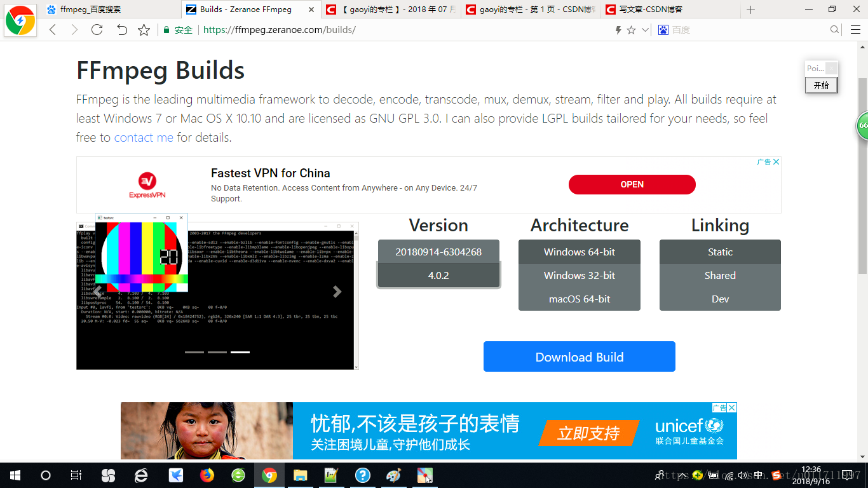
Task: Open File Explorer from taskbar
Action: pyautogui.click(x=300, y=475)
